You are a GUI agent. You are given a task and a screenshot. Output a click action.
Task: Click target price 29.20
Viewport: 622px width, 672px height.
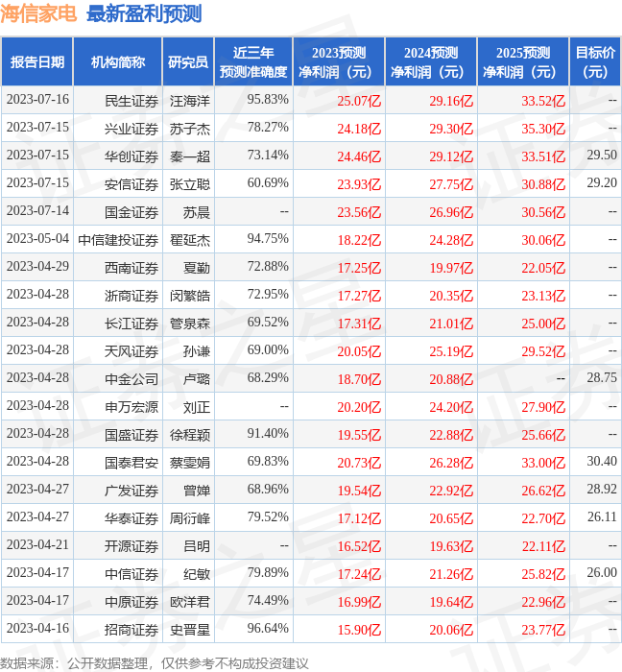pos(602,182)
